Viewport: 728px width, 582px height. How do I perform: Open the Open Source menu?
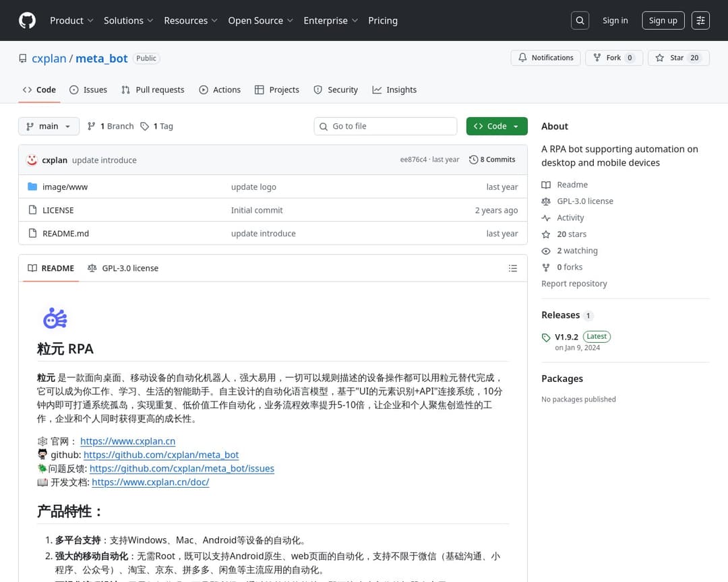pos(260,20)
